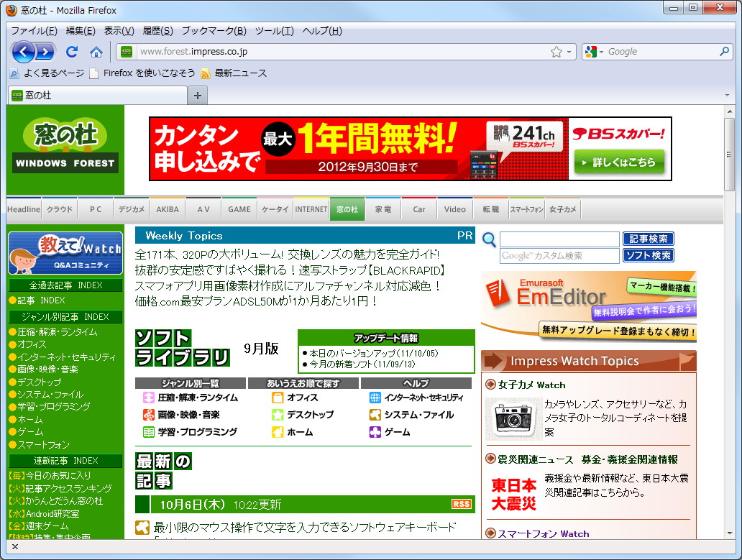Click the 詳しくはこちら banner button

(620, 162)
